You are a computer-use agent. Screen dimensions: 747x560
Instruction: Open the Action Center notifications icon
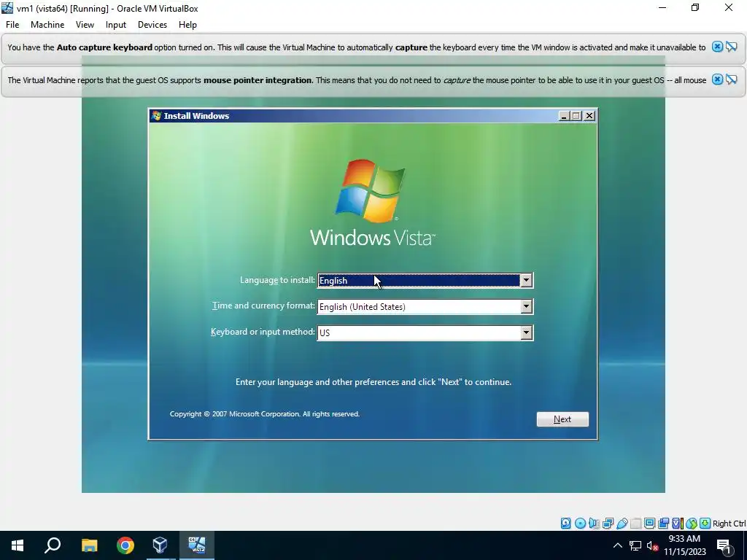point(724,545)
